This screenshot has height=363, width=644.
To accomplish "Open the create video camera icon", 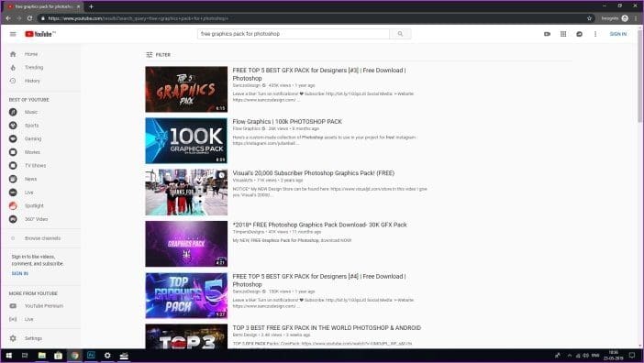I will (547, 34).
